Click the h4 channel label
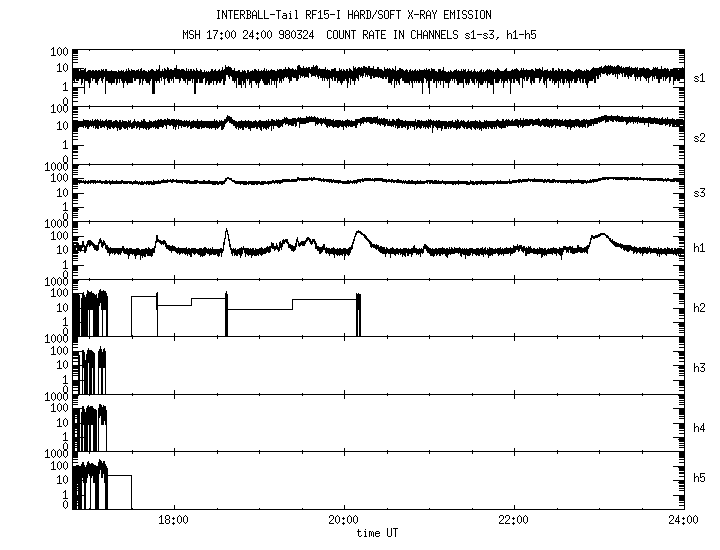Viewport: 720px width, 550px height. (700, 427)
